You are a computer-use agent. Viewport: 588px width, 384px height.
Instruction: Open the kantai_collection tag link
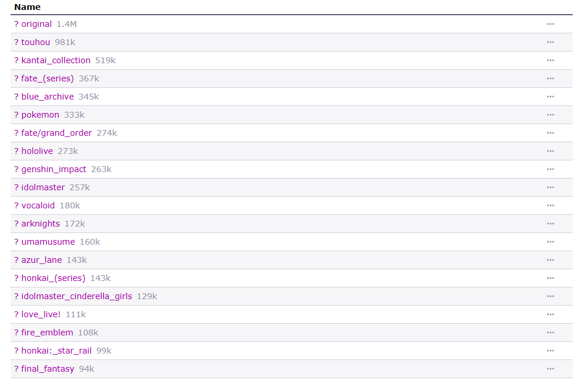pyautogui.click(x=56, y=60)
